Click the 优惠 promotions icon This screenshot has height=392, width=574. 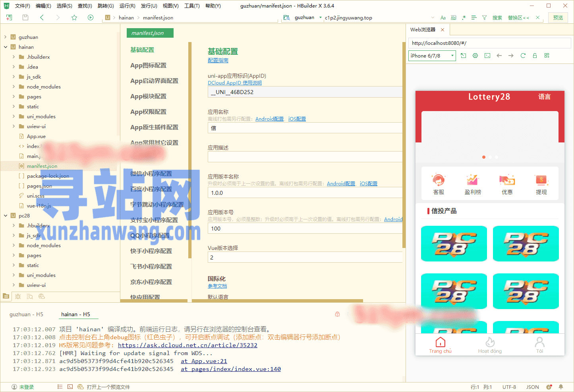pos(507,180)
